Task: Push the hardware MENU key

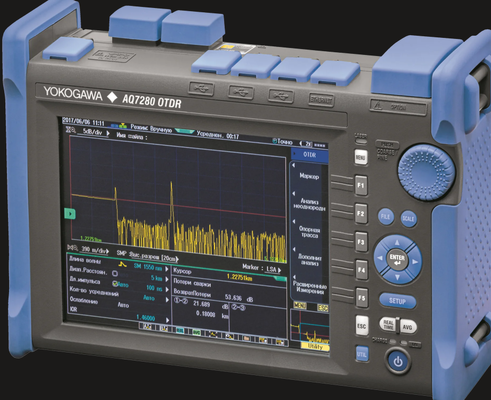Action: tap(361, 157)
